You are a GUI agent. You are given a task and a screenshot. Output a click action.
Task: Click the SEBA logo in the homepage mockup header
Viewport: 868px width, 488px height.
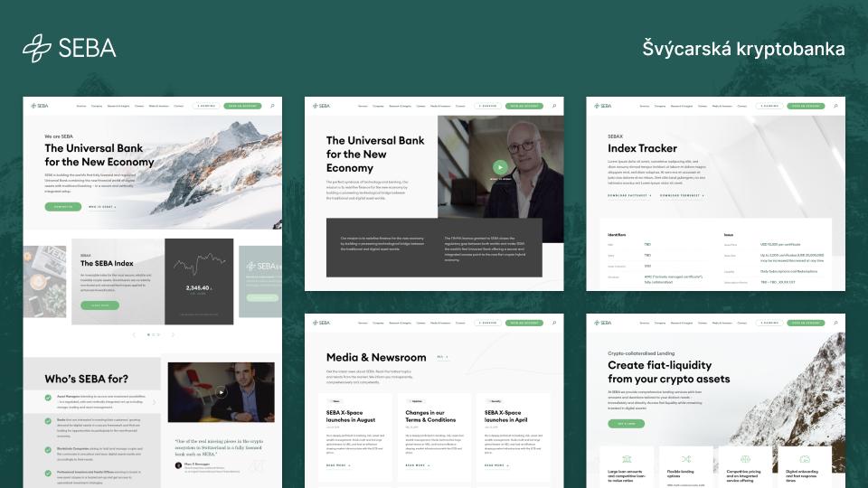pyautogui.click(x=39, y=106)
